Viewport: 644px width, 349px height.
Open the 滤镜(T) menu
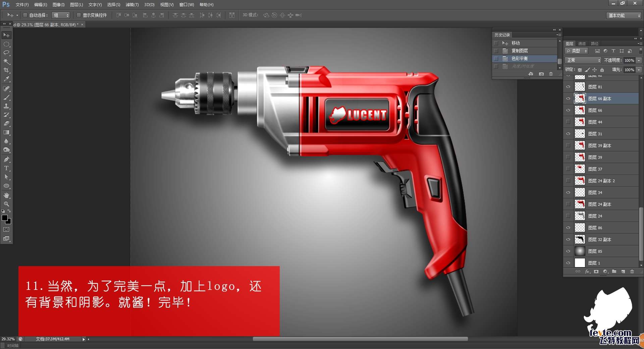pos(132,5)
